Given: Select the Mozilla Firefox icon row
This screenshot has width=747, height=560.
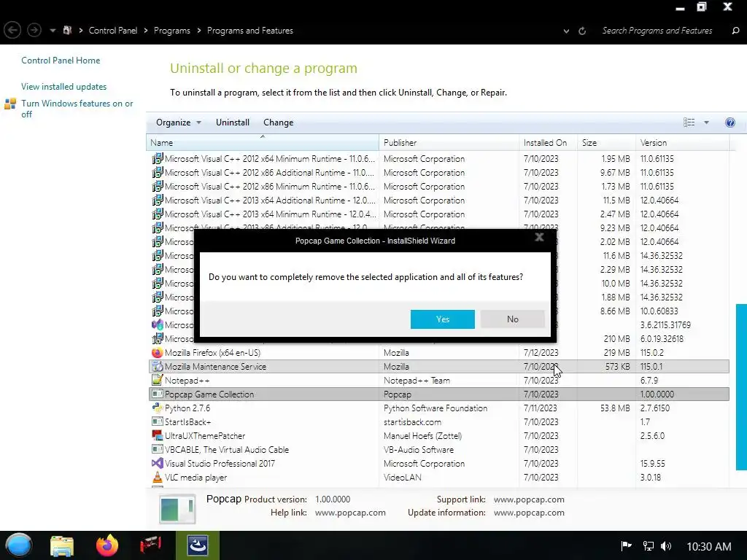Looking at the screenshot, I should click(438, 353).
